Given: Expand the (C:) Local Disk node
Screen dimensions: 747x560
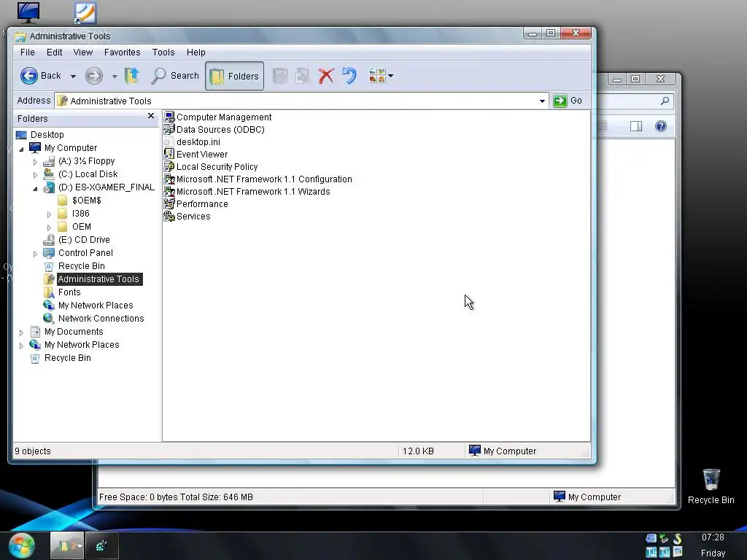Looking at the screenshot, I should click(35, 175).
